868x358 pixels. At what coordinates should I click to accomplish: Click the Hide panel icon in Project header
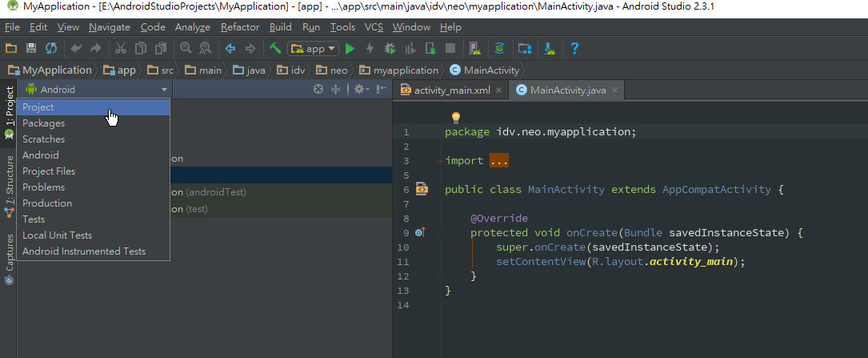(x=382, y=89)
